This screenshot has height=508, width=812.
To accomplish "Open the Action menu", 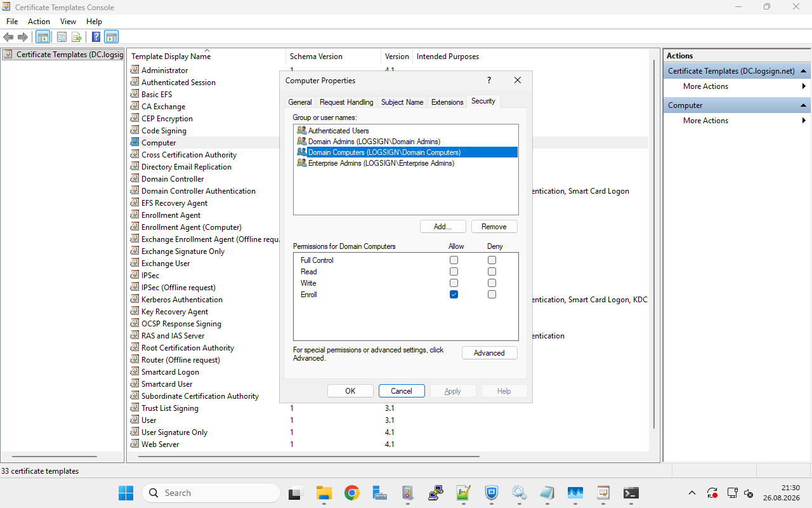I will (x=39, y=22).
